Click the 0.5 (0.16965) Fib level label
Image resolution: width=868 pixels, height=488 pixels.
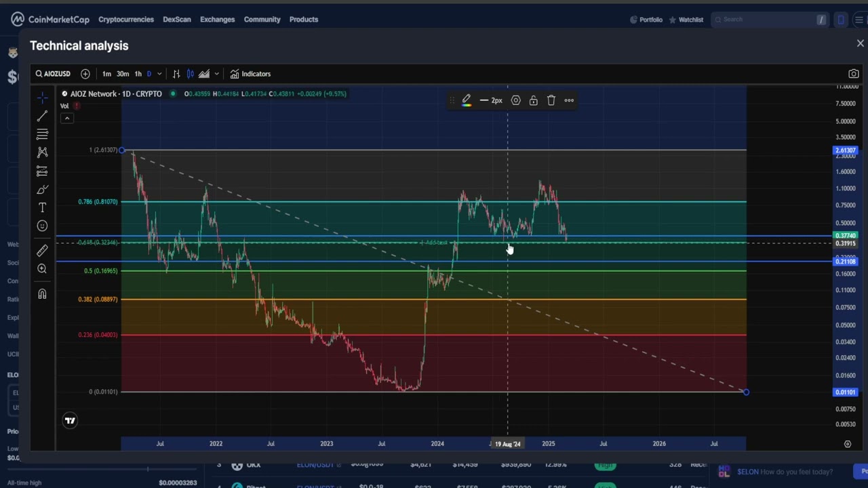100,271
